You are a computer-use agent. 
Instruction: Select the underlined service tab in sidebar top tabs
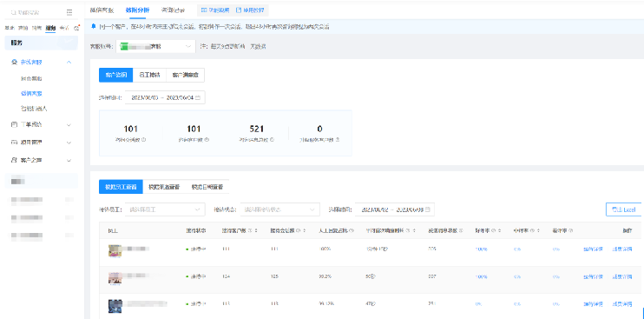pyautogui.click(x=50, y=28)
